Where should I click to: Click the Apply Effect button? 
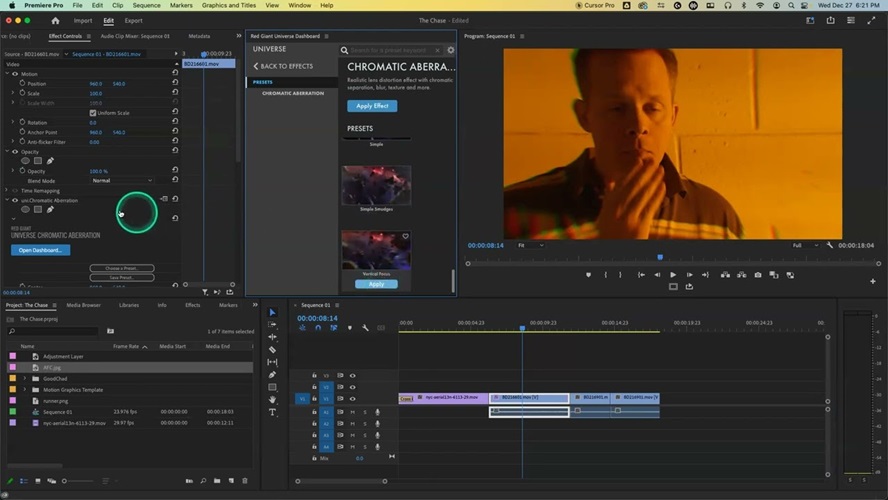[x=372, y=106]
